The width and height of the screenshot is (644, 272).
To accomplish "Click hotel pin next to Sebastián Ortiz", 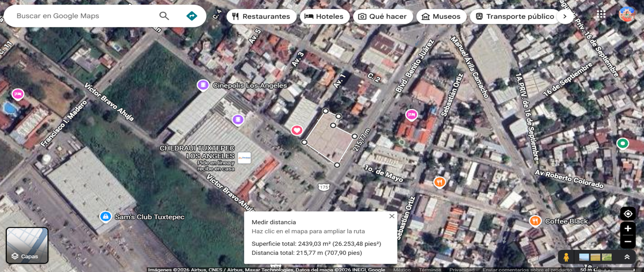I will (412, 114).
